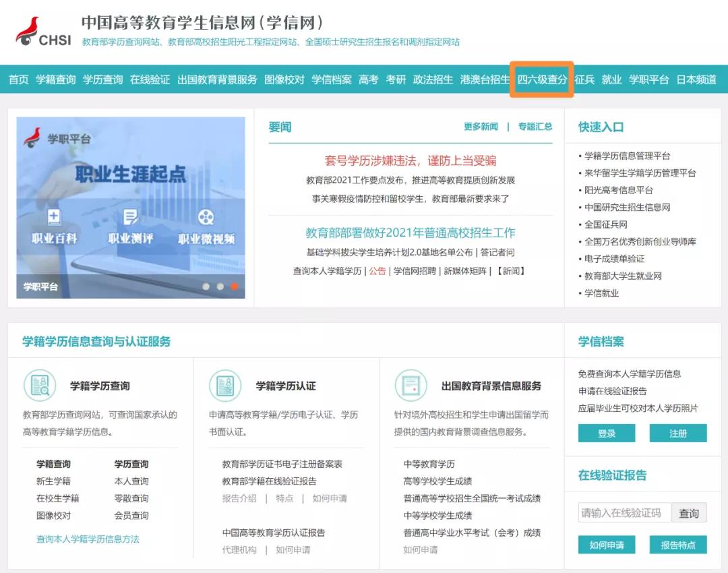Click the 登录 button
The height and width of the screenshot is (573, 728).
pos(606,433)
